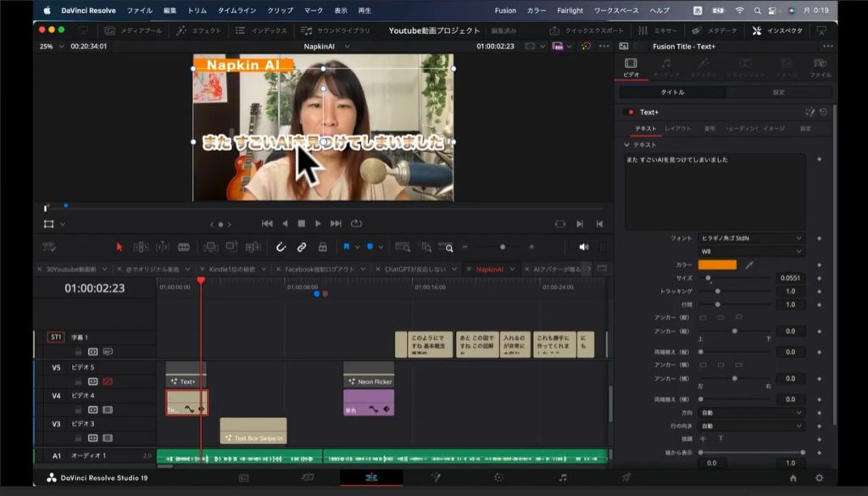Viewport: 868px width, 496px height.
Task: Open the 25% viewer zoom dropdown
Action: point(48,47)
